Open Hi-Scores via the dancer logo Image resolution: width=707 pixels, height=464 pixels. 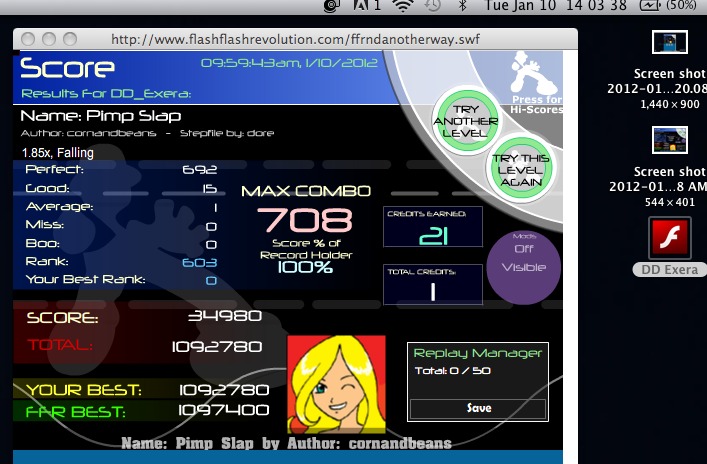[535, 83]
